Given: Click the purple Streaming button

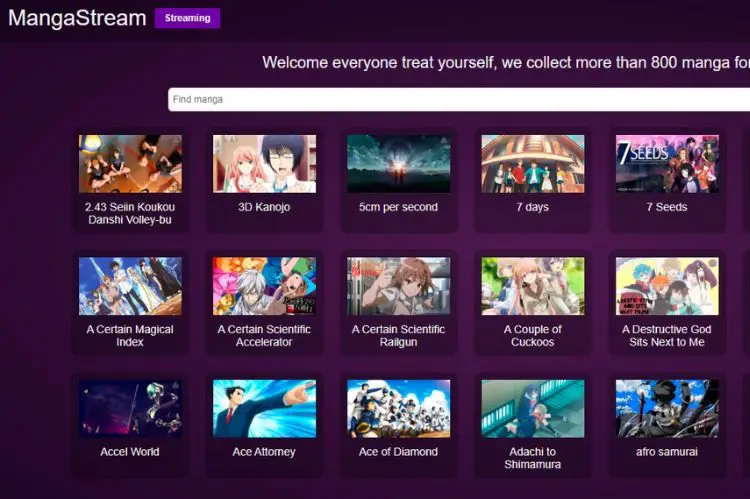Looking at the screenshot, I should (188, 18).
